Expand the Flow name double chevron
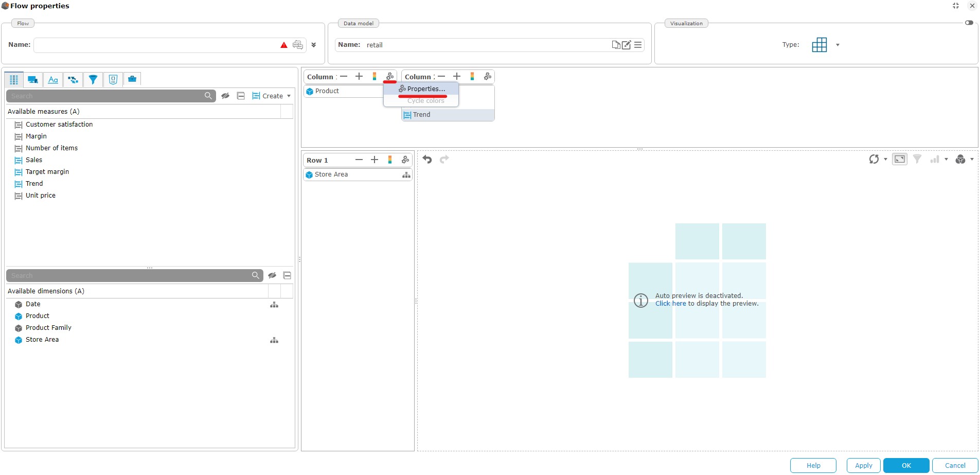Screen dimensions: 980x475 click(x=314, y=45)
